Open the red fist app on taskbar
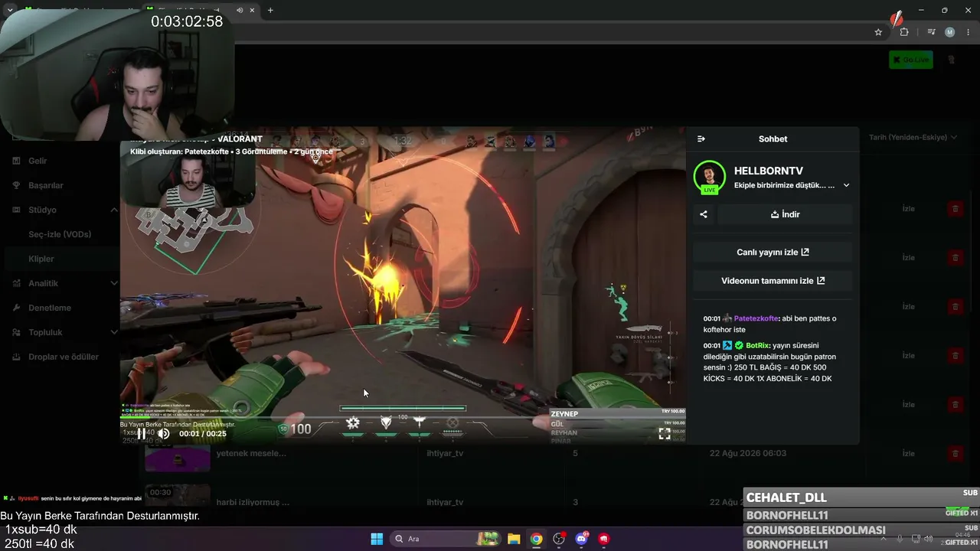Screen dimensions: 980x551 tap(604, 539)
